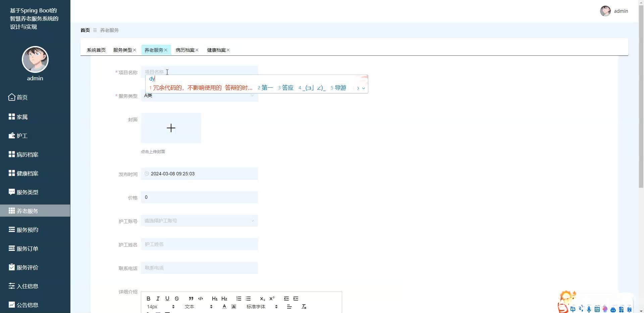Open the text color picker
Screen dimensions: 644x313
tap(224, 307)
